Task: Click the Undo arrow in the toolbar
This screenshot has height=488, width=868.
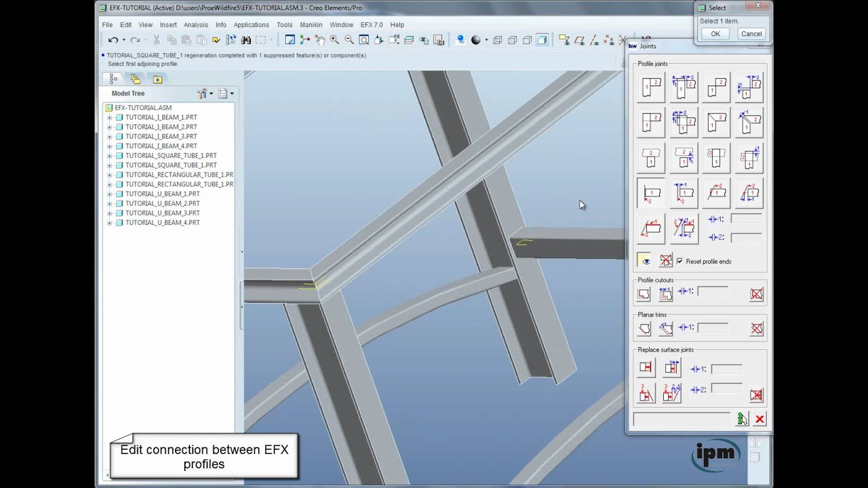Action: coord(113,40)
